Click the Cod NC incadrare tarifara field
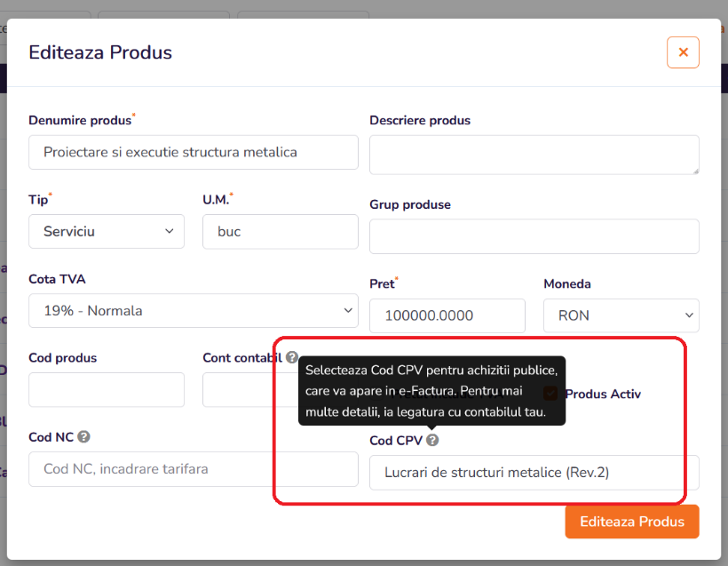Viewport: 728px width, 566px height. [x=194, y=469]
